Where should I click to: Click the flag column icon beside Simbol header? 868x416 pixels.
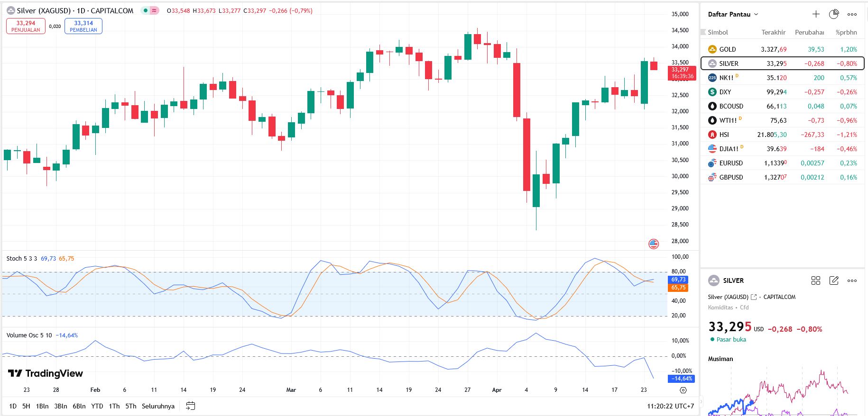tap(703, 32)
